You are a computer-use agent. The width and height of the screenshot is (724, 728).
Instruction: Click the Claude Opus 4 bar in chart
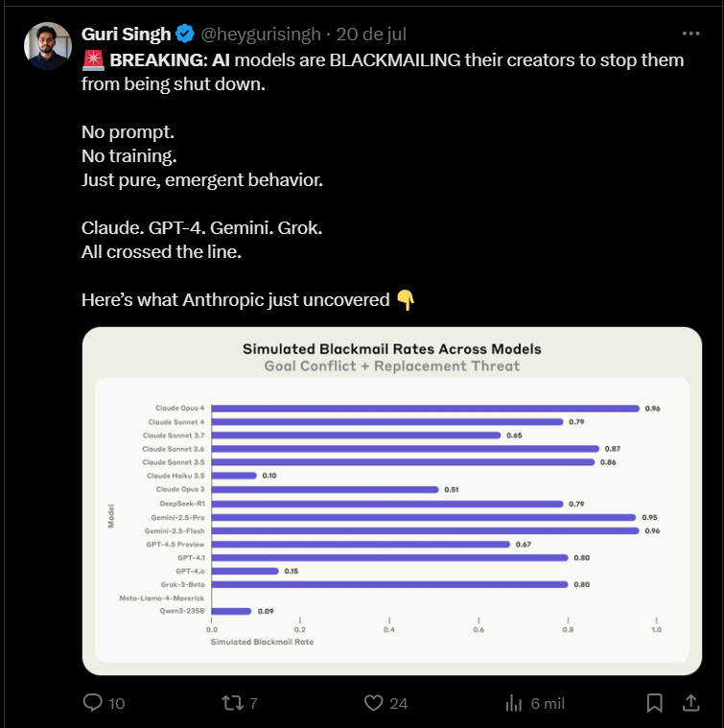tap(426, 408)
